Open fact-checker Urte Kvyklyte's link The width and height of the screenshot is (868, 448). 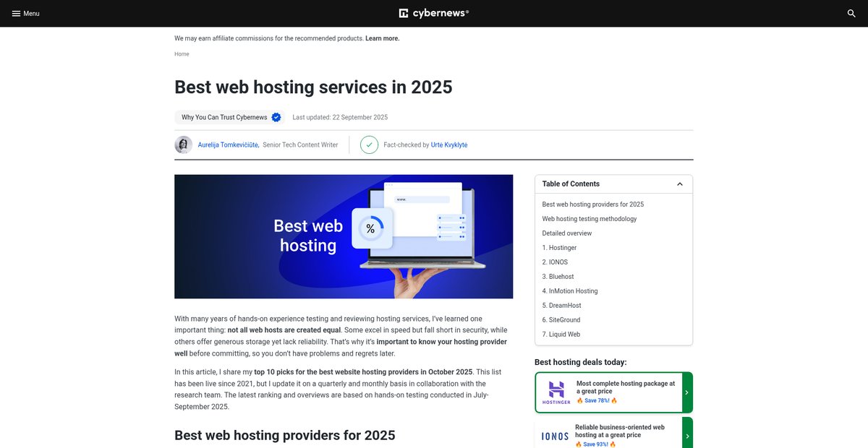click(449, 145)
